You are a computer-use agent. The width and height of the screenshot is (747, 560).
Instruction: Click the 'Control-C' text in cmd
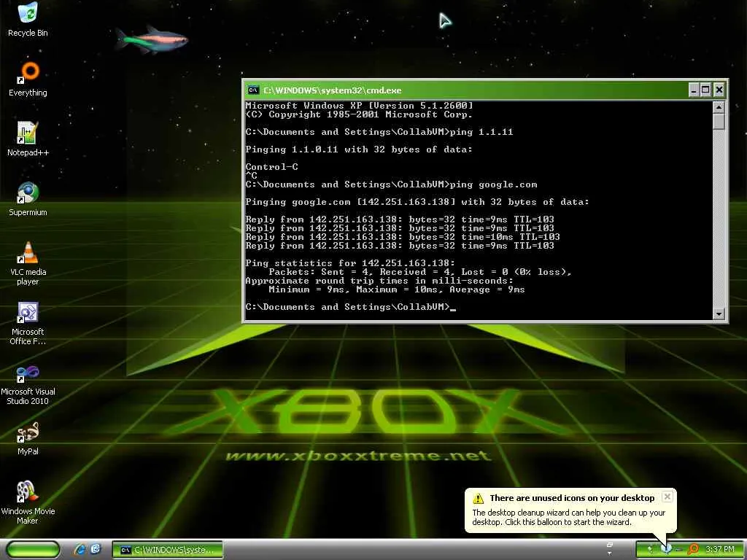click(271, 167)
